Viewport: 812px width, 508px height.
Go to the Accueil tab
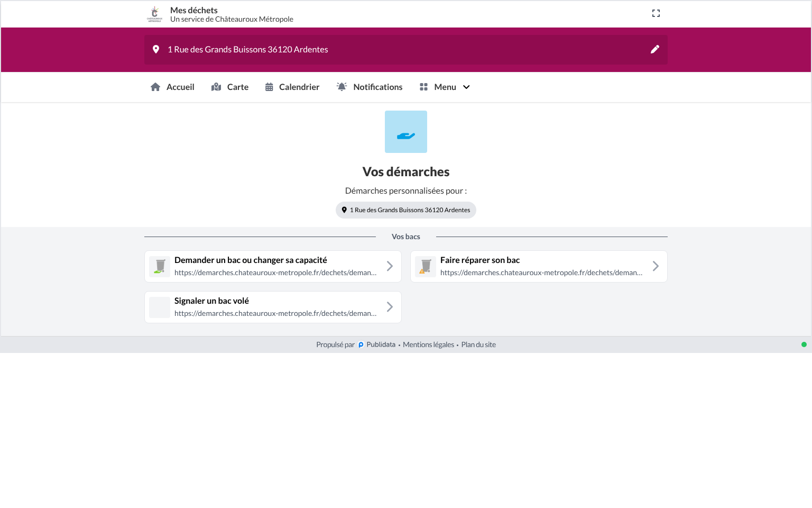point(172,87)
